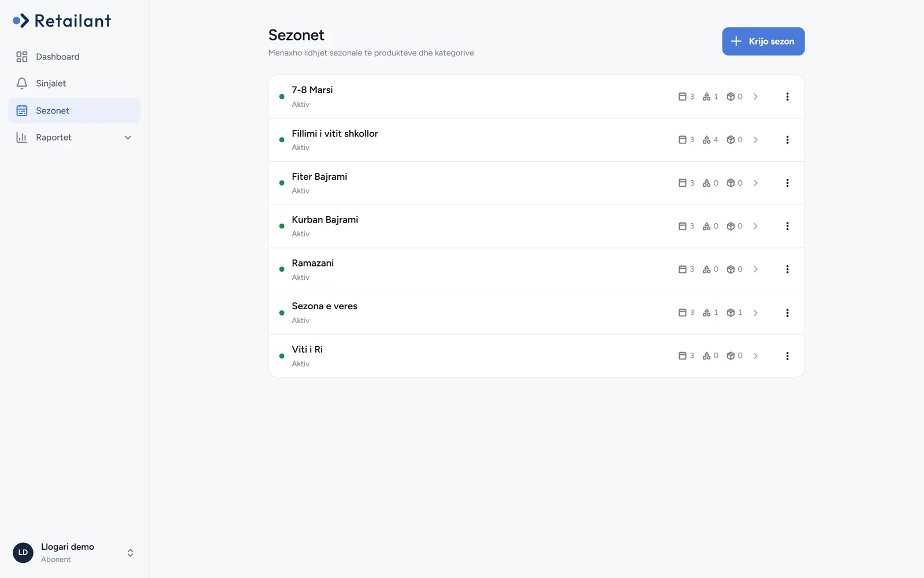
Task: Click calendar count icon in Ramazani row
Action: 683,269
